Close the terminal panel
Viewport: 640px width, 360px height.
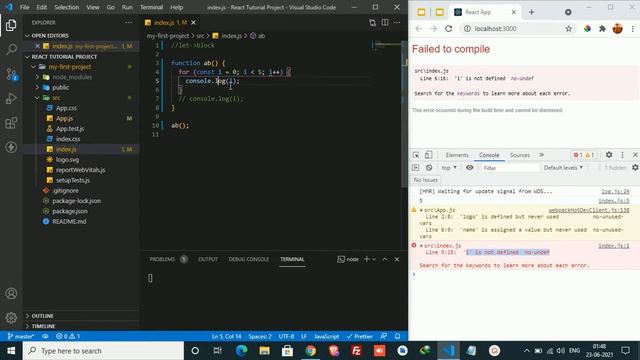click(x=397, y=259)
